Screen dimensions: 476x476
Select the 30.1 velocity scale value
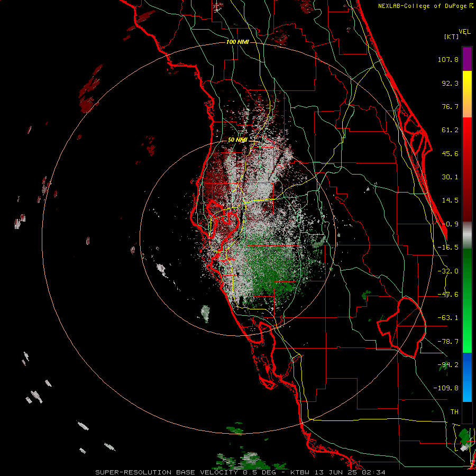[x=450, y=177]
